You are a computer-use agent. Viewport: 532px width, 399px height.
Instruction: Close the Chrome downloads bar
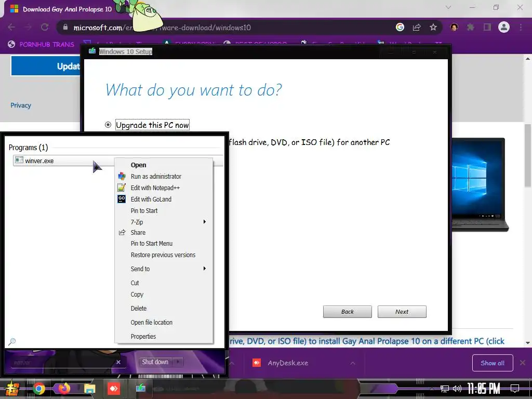523,363
